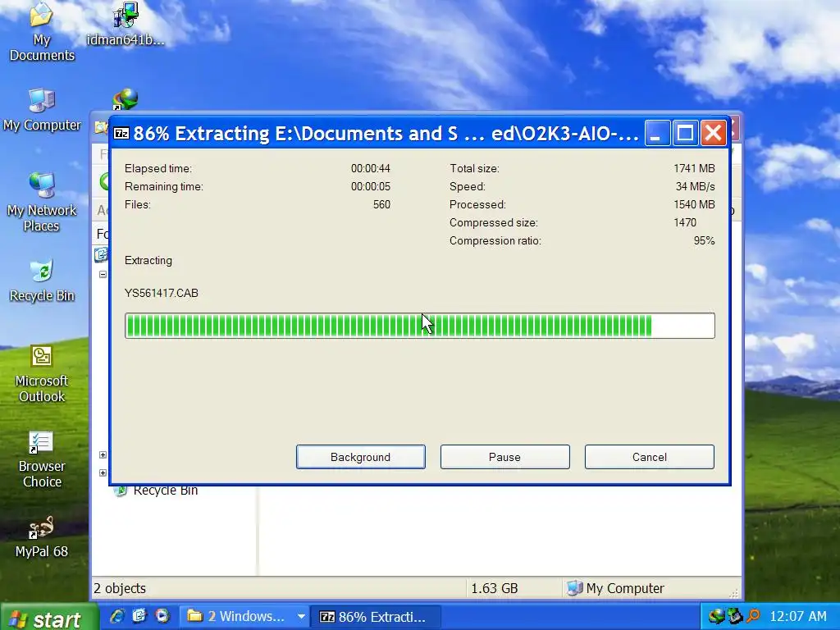
Task: Click the Compression ratio: label
Action: (x=495, y=240)
